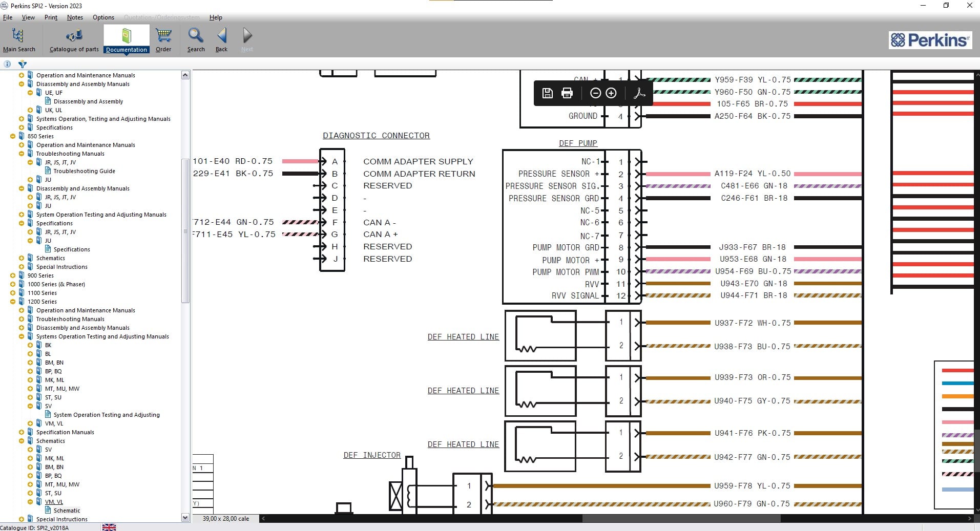Open the Notes menu
Image resolution: width=980 pixels, height=531 pixels.
[75, 17]
